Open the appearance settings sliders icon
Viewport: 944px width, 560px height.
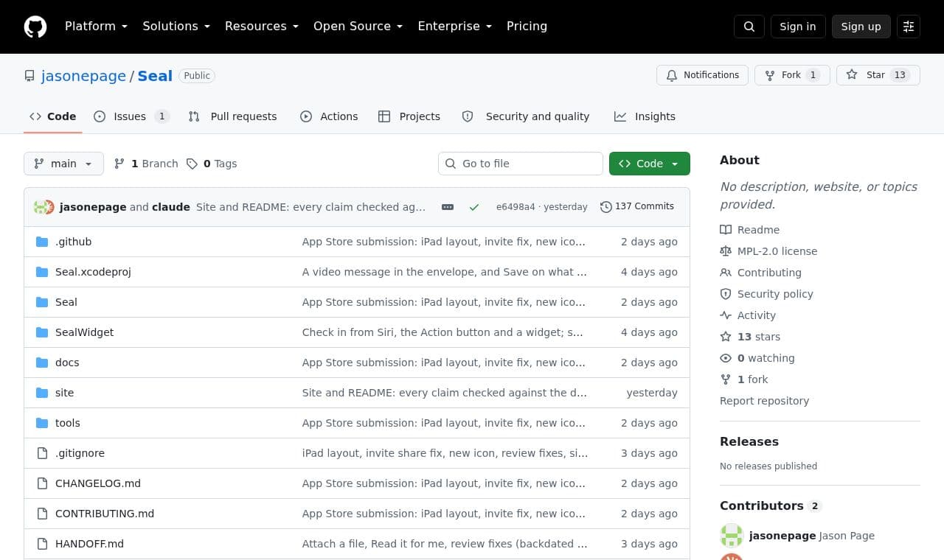(909, 27)
